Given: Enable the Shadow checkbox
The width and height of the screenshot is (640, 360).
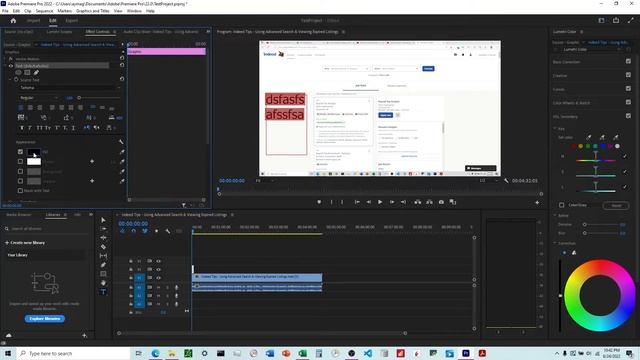Looking at the screenshot, I should coord(20,181).
